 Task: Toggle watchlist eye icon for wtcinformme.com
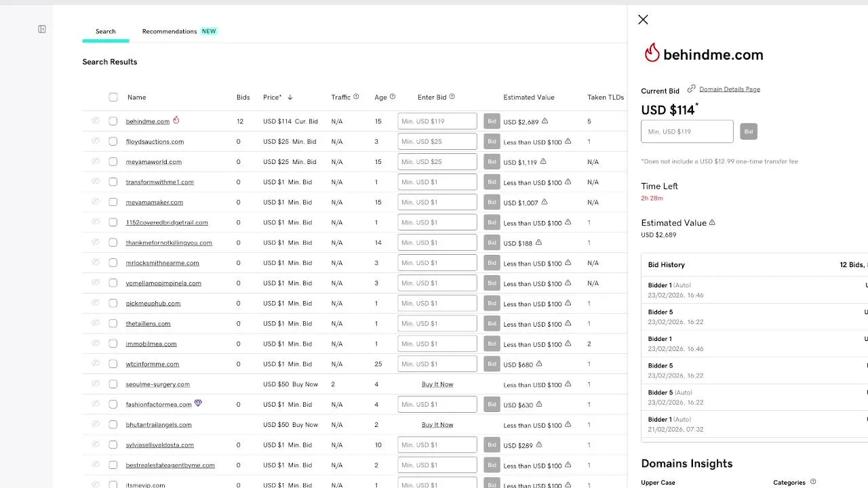(96, 364)
